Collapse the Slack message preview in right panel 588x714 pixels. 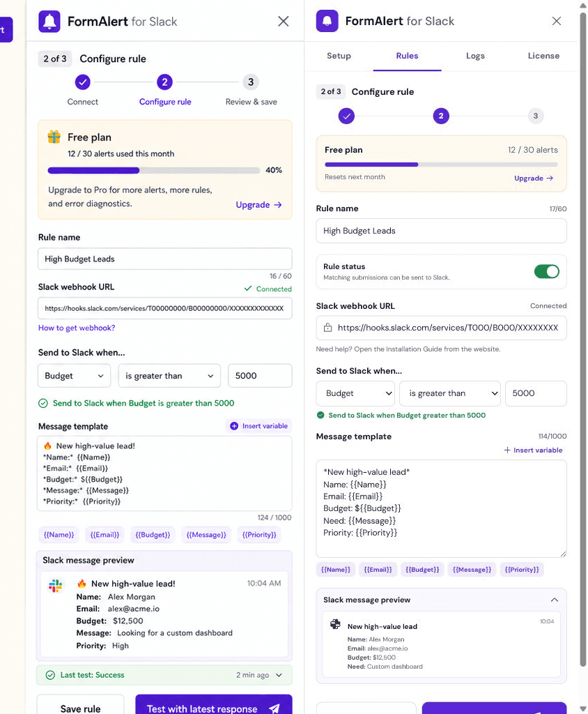click(x=555, y=600)
